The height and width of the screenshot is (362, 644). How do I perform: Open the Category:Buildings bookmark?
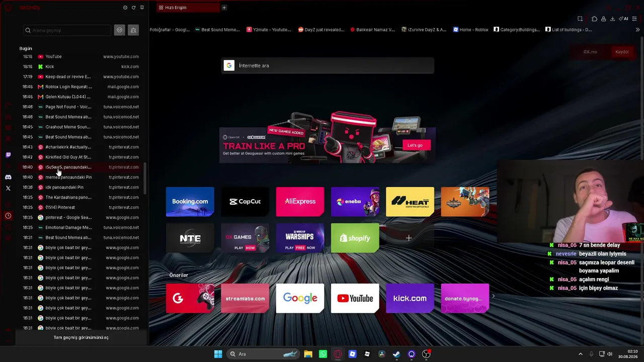coord(517,30)
